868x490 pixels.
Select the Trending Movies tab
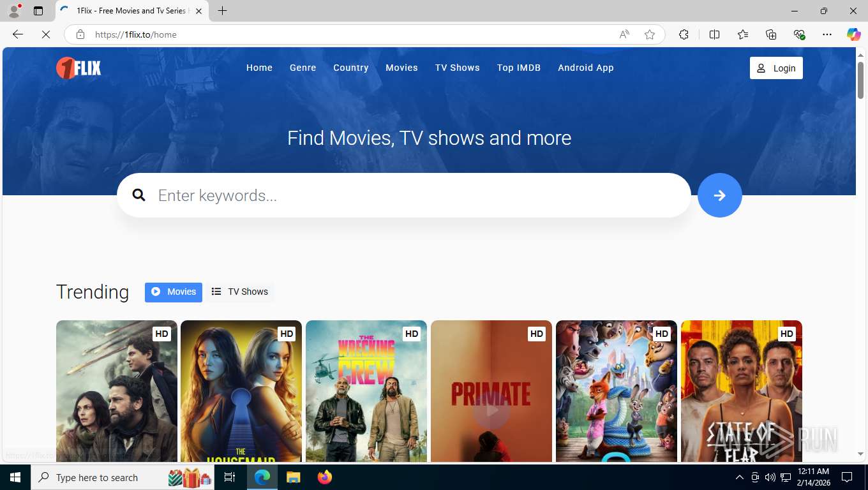tap(174, 292)
